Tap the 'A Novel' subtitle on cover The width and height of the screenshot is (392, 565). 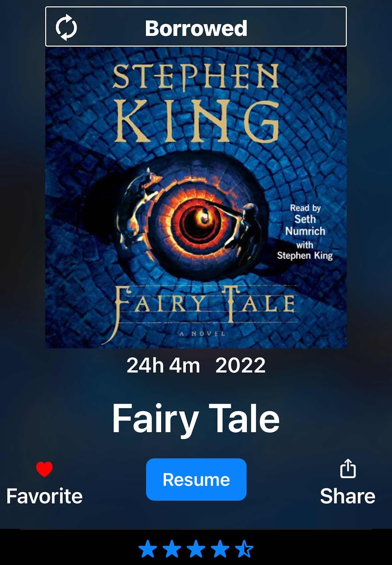202,333
